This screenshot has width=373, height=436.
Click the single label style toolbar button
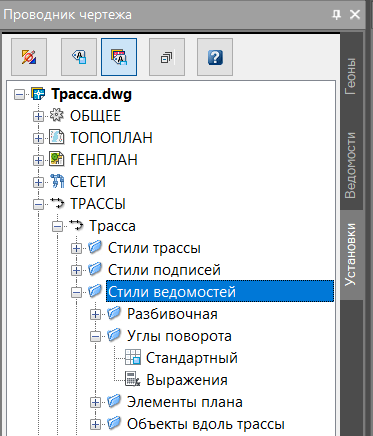(79, 57)
